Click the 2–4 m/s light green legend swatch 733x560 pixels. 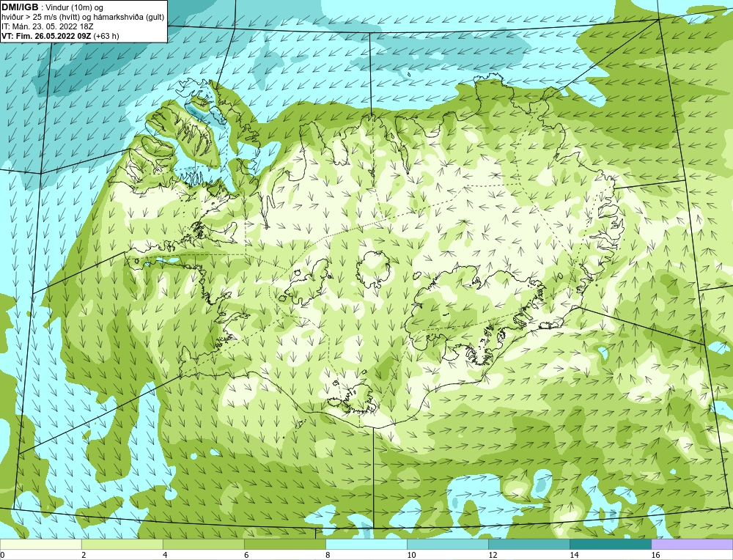click(x=122, y=545)
